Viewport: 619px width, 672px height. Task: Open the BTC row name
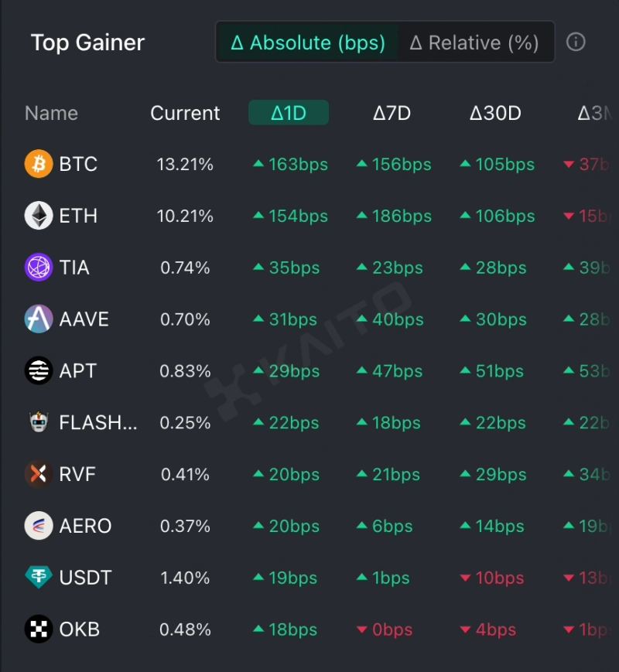pyautogui.click(x=78, y=164)
